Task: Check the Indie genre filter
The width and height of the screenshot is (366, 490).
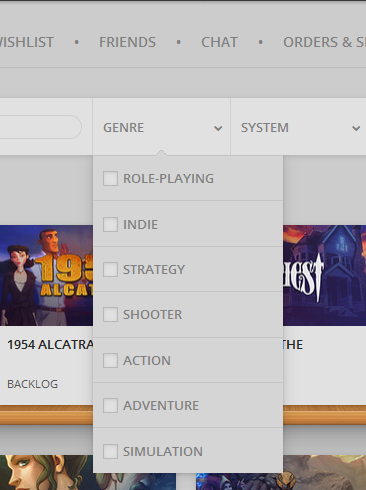Action: coord(110,224)
